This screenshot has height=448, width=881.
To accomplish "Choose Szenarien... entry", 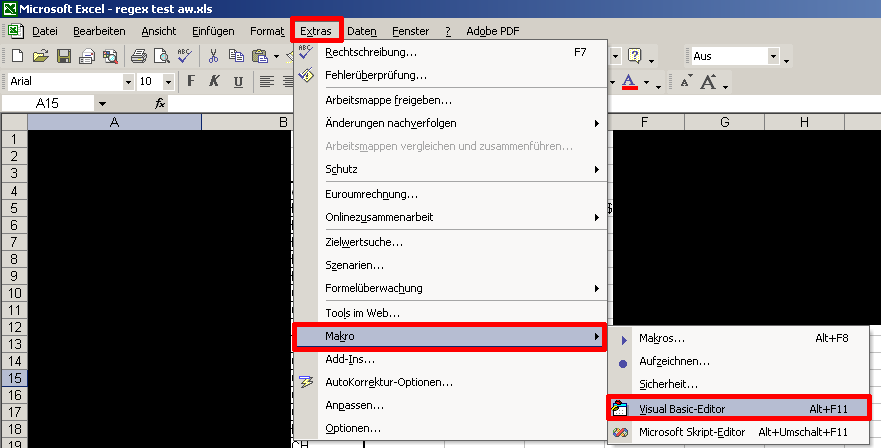I will [x=450, y=265].
